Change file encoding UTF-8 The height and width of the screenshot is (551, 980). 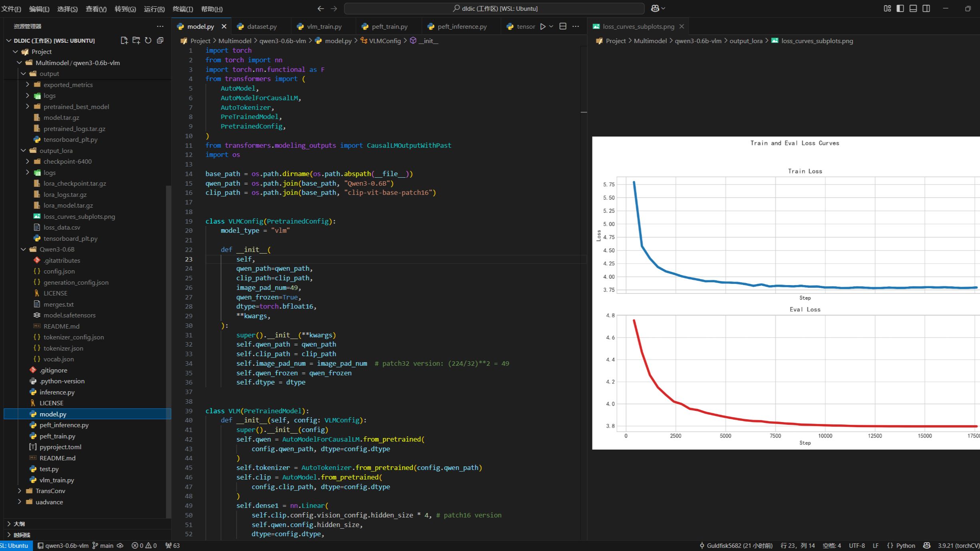pos(857,546)
